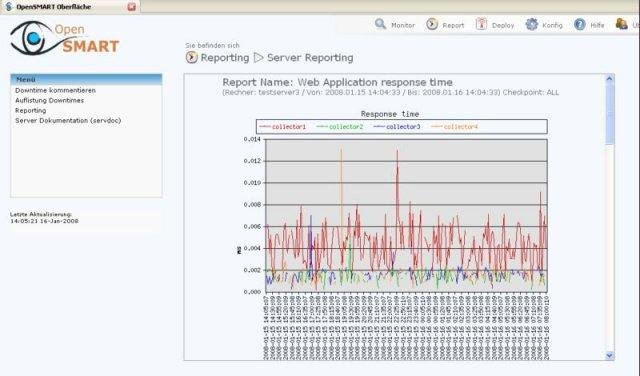Open Server Dokumentation (servdoc) link
Image resolution: width=640 pixels, height=376 pixels.
[x=68, y=121]
